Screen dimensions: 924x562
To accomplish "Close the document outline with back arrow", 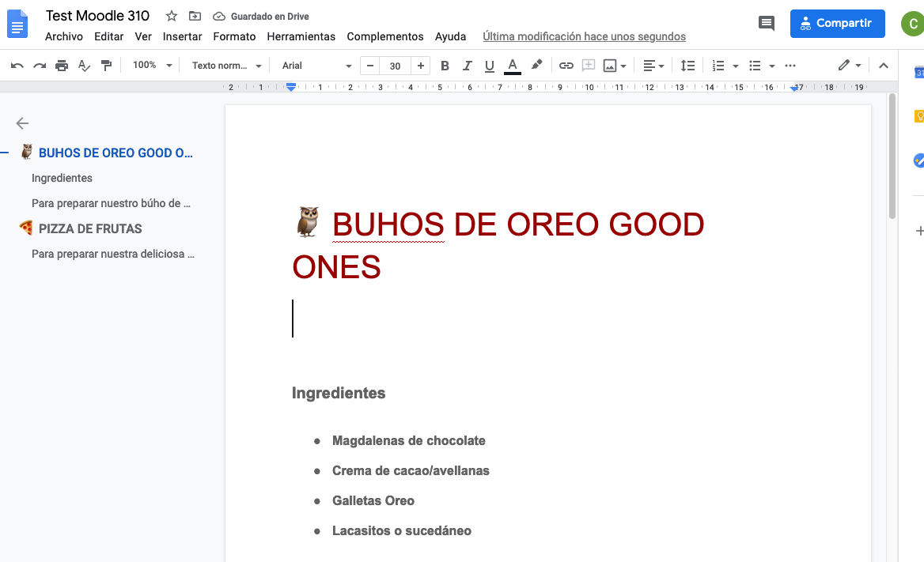I will (x=22, y=123).
